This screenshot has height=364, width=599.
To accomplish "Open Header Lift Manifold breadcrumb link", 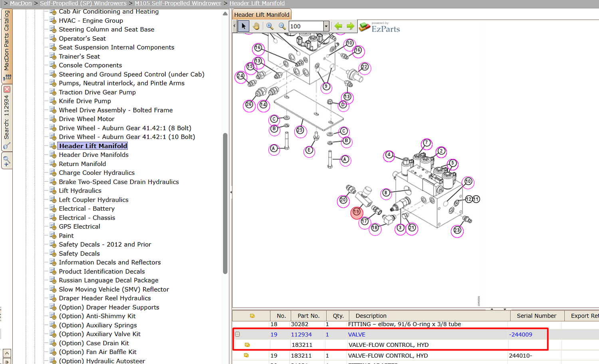I will click(257, 3).
